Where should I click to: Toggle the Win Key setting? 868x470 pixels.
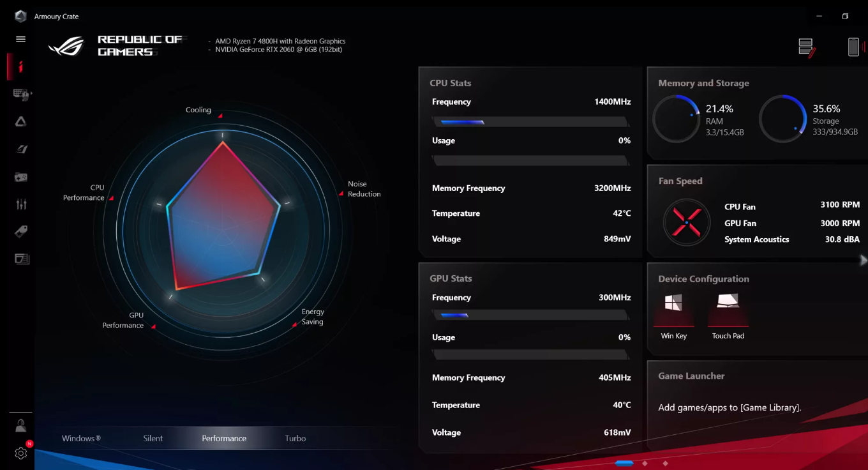click(673, 317)
